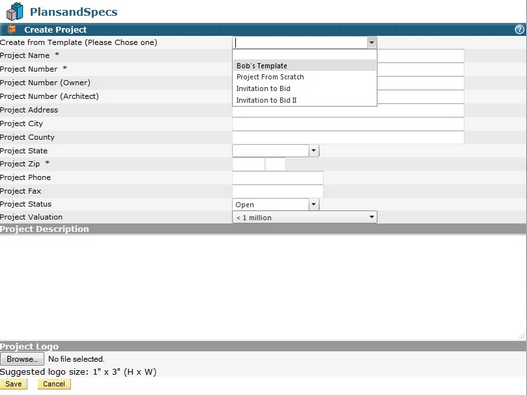Open the Project Valuation dropdown
Viewport: 527px width, 395px height.
click(305, 217)
